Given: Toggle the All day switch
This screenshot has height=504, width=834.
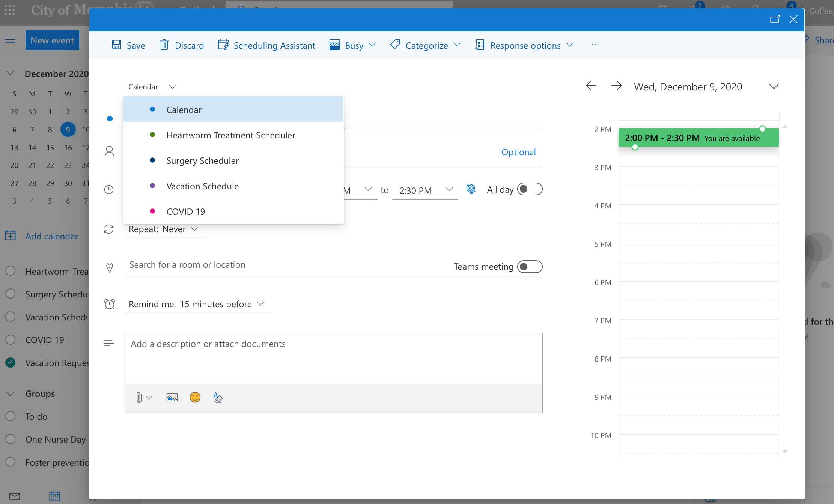Looking at the screenshot, I should [530, 189].
